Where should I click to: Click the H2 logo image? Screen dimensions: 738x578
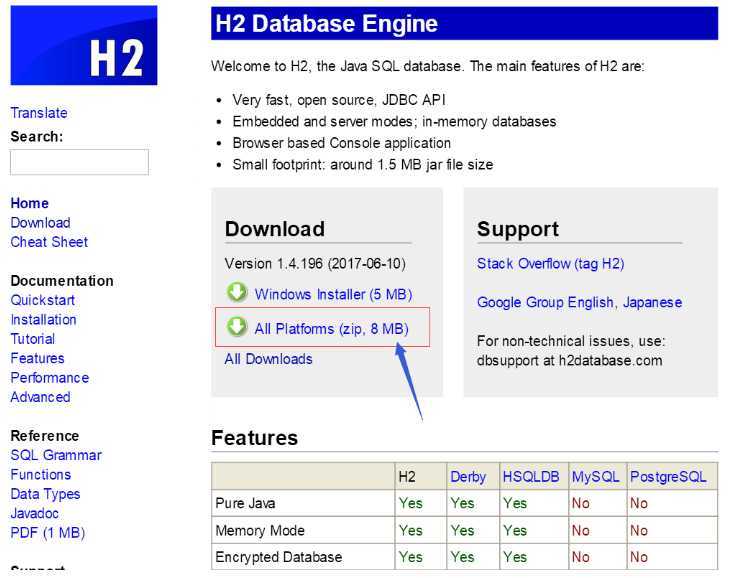tap(84, 45)
